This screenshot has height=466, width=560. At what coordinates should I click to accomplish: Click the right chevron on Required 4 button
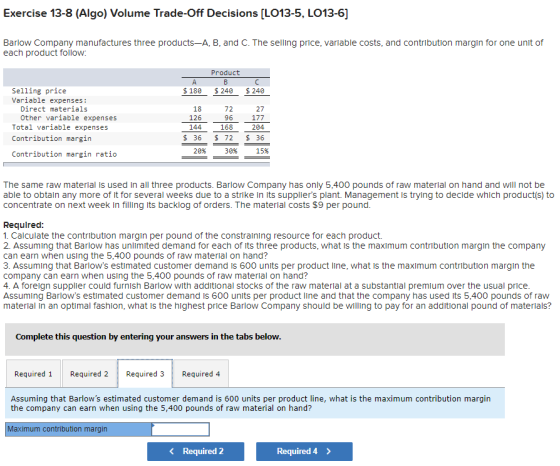tap(329, 451)
